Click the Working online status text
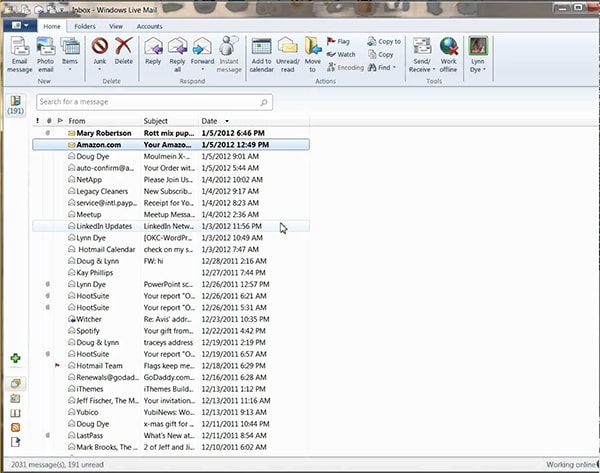 [x=571, y=465]
